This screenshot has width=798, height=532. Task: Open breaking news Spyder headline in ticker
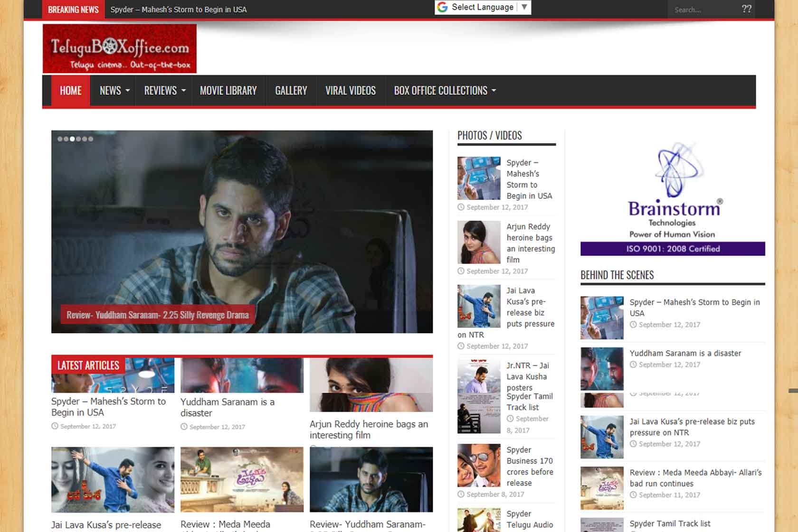click(179, 9)
